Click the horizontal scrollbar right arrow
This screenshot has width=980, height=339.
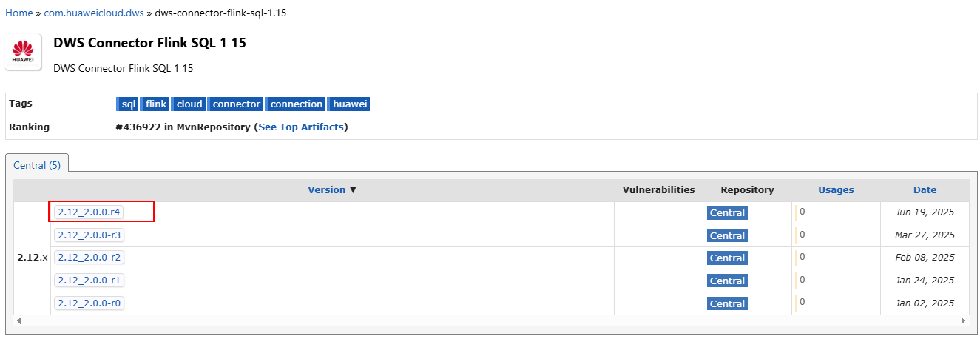click(963, 321)
